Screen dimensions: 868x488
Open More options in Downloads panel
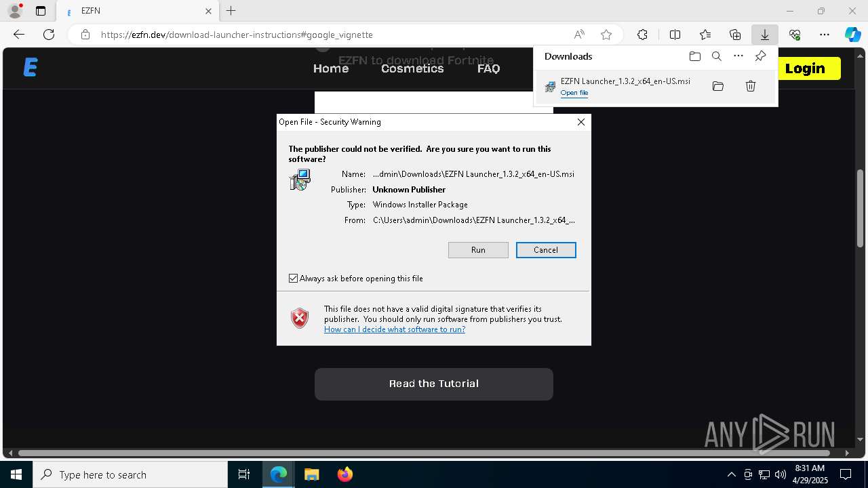pyautogui.click(x=738, y=56)
